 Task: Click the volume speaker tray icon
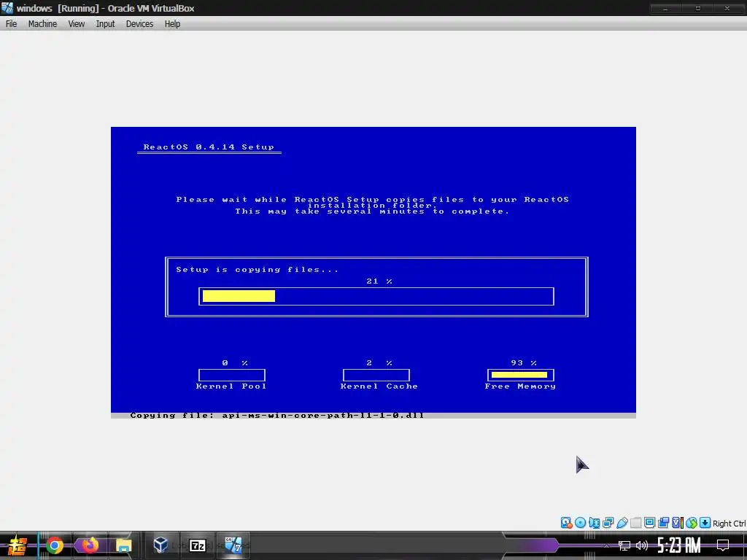(x=642, y=545)
